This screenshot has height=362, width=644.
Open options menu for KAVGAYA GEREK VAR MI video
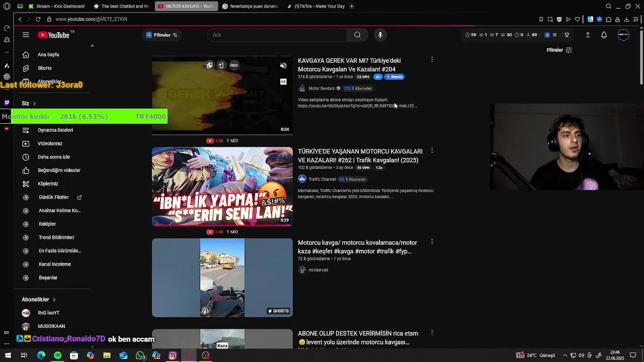[432, 59]
